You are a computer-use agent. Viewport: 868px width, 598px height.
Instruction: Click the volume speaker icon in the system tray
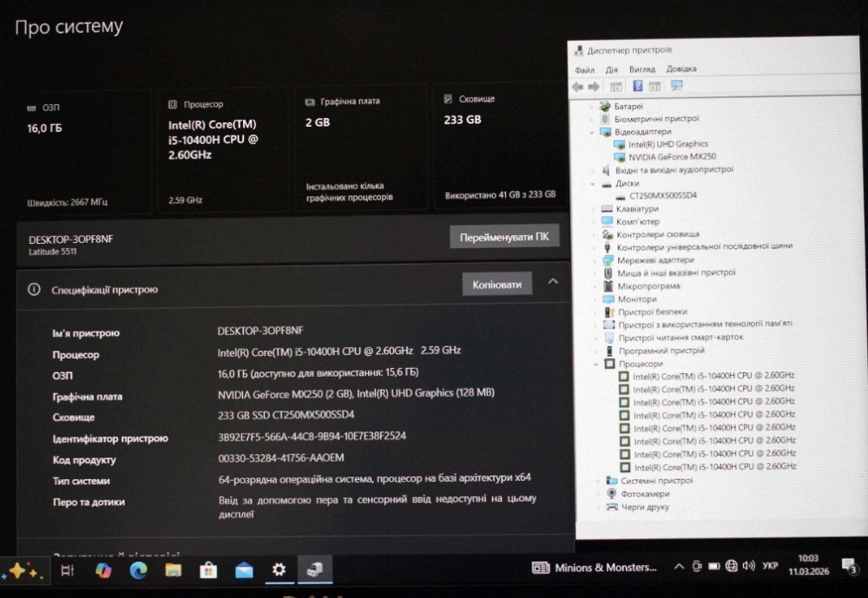pyautogui.click(x=748, y=568)
